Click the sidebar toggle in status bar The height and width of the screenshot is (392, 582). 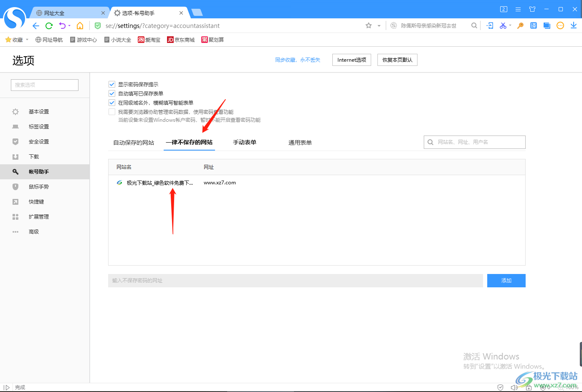tap(7, 387)
